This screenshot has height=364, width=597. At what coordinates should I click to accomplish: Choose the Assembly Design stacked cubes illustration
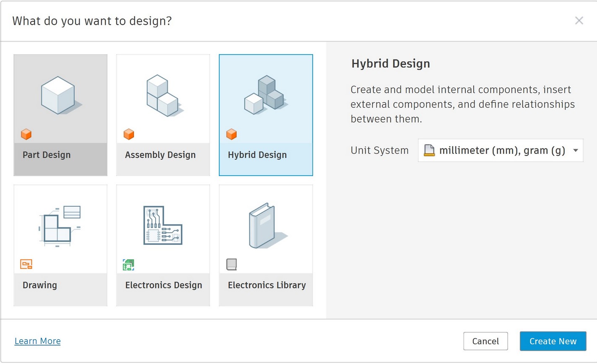[x=163, y=96]
